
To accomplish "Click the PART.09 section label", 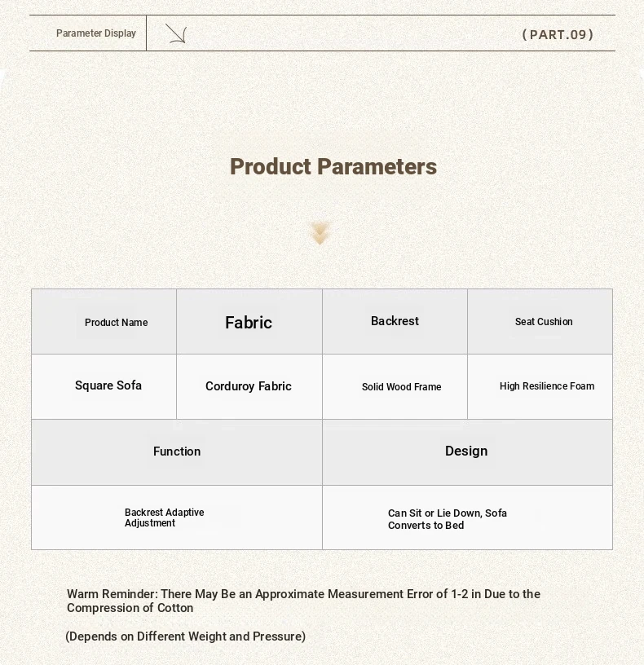I will [x=558, y=34].
